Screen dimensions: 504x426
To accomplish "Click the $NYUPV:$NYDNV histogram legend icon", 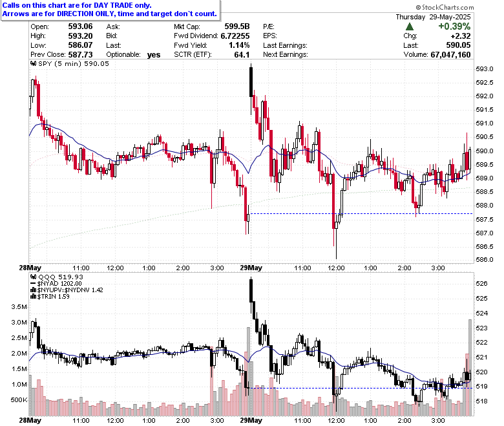I will click(34, 290).
